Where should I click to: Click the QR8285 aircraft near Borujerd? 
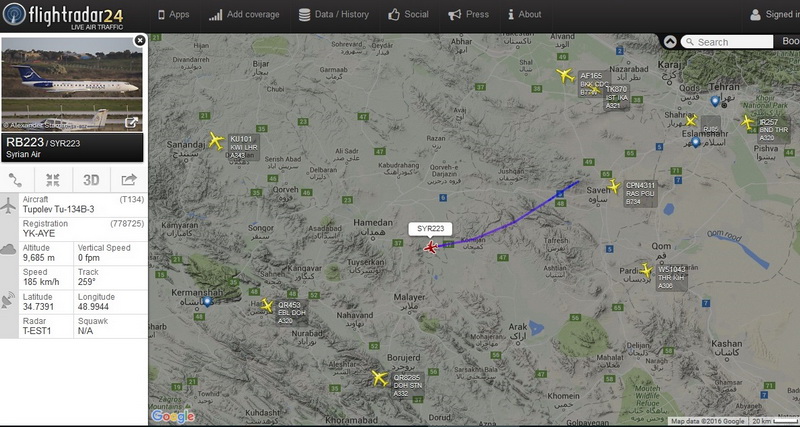click(x=380, y=378)
